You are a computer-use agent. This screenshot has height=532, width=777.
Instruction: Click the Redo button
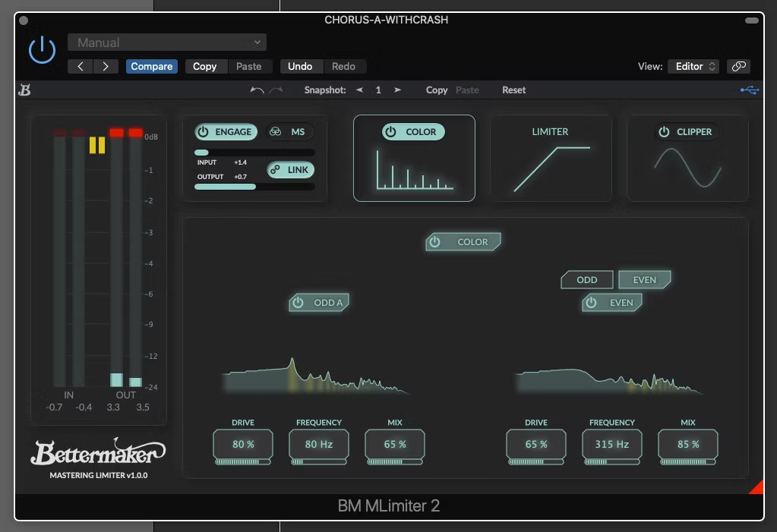tap(343, 66)
